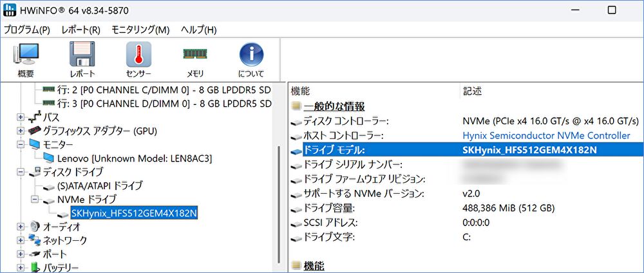Open the モニタリング(M) menu
This screenshot has width=644, height=273.
pyautogui.click(x=140, y=30)
